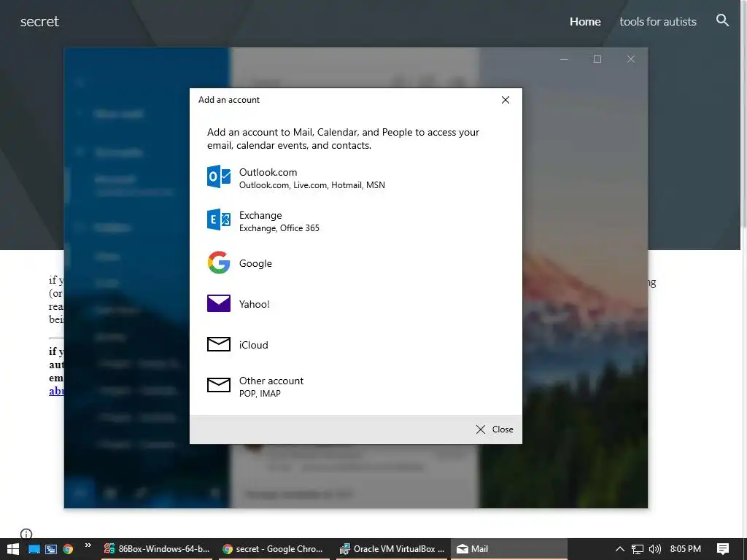The width and height of the screenshot is (747, 560).
Task: Show hidden system tray icons
Action: [x=620, y=549]
